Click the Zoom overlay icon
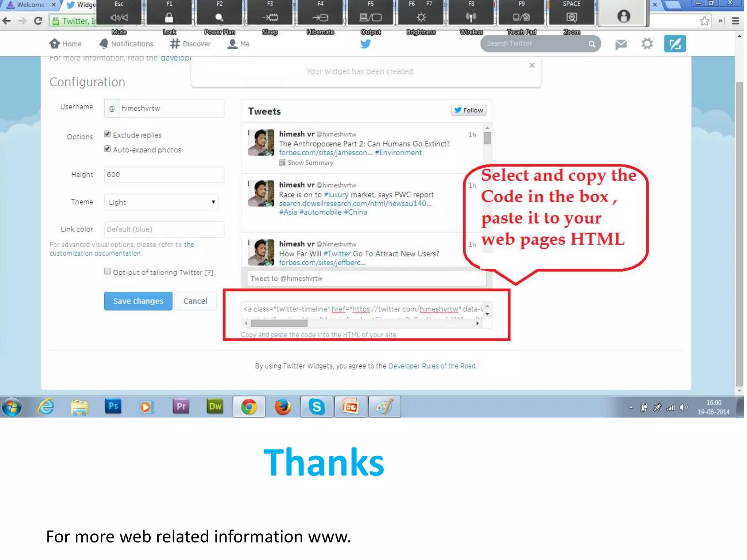This screenshot has height=560, width=747. pyautogui.click(x=572, y=17)
